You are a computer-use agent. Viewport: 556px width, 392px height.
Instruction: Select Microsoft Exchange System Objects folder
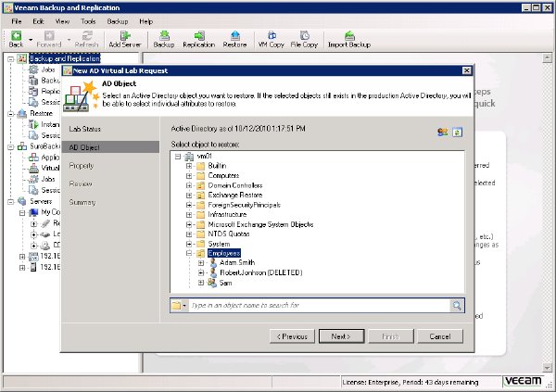coord(260,224)
